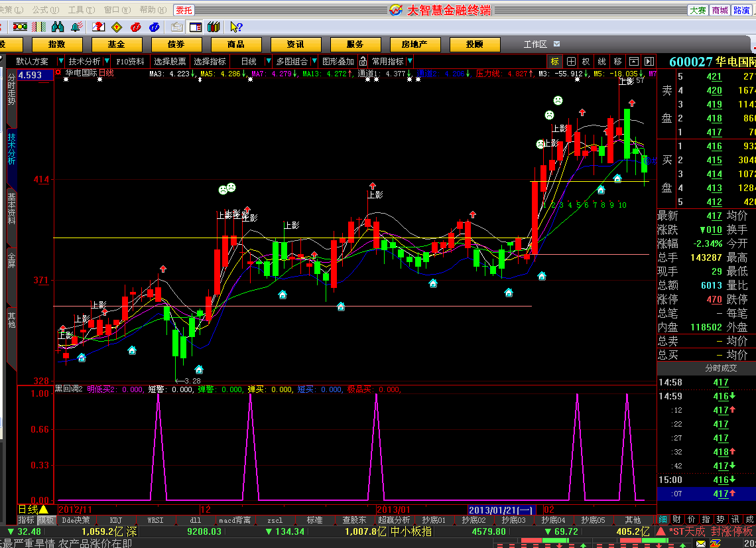
Task: Select the 势 trend tab at bottom right
Action: coord(720,519)
